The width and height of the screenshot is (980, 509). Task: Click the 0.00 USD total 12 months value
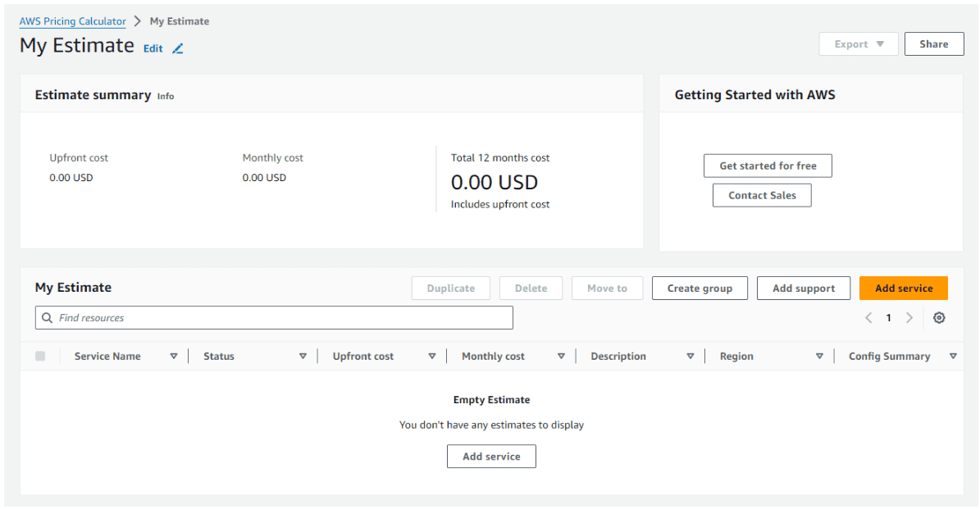[x=495, y=182]
